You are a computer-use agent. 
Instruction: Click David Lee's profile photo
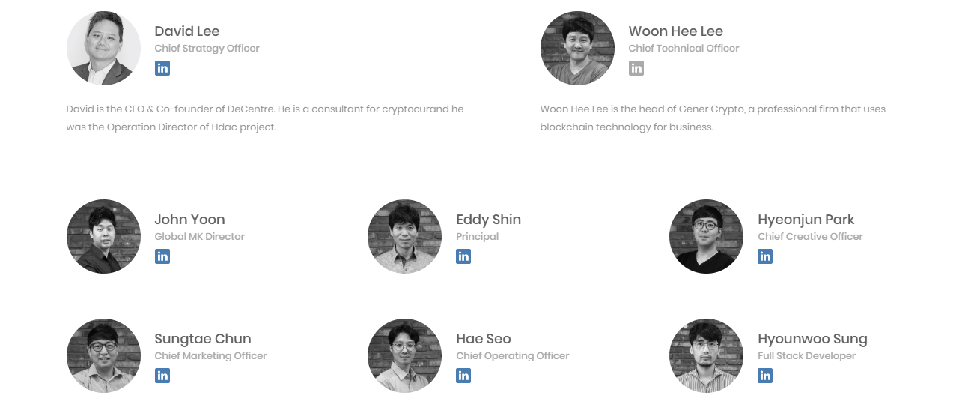(x=103, y=49)
